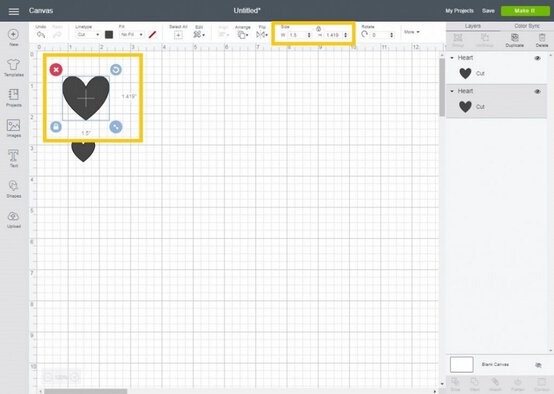The width and height of the screenshot is (554, 394).
Task: Open the Images library
Action: [13, 125]
